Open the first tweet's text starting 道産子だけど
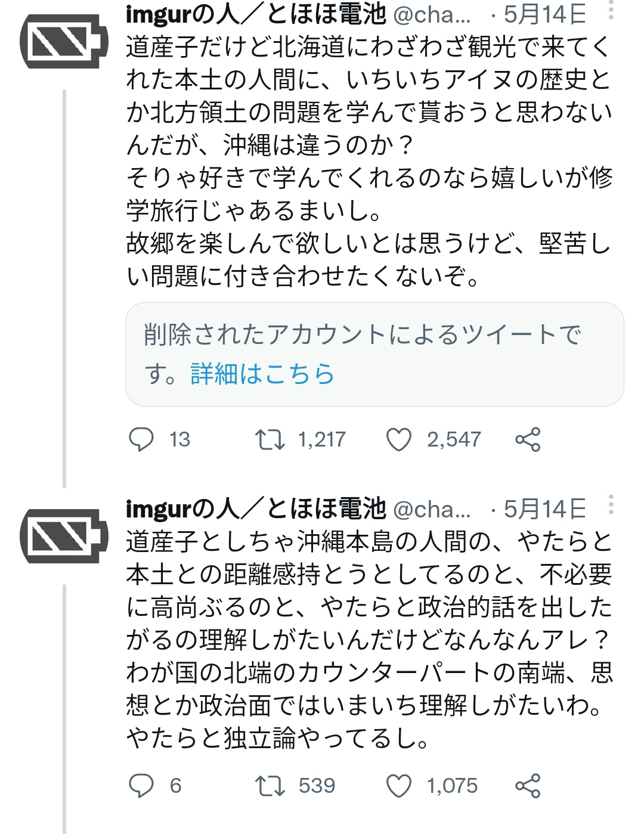 [x=370, y=161]
